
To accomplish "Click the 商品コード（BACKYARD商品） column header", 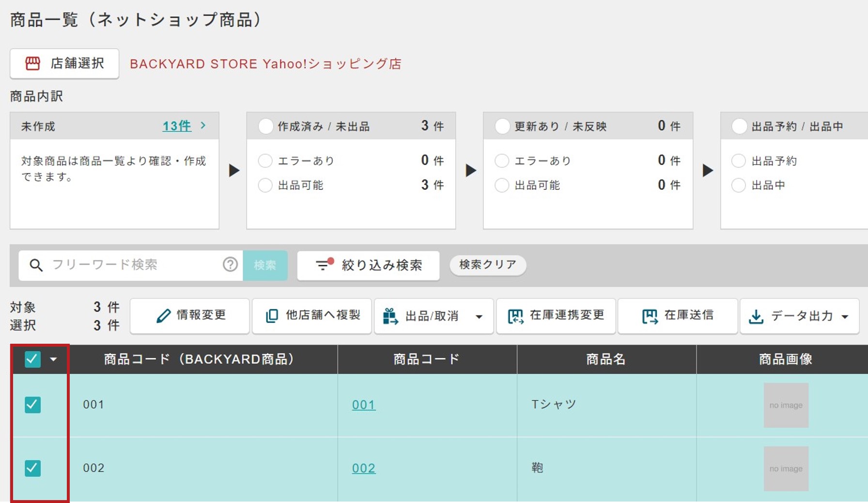I will pyautogui.click(x=199, y=359).
